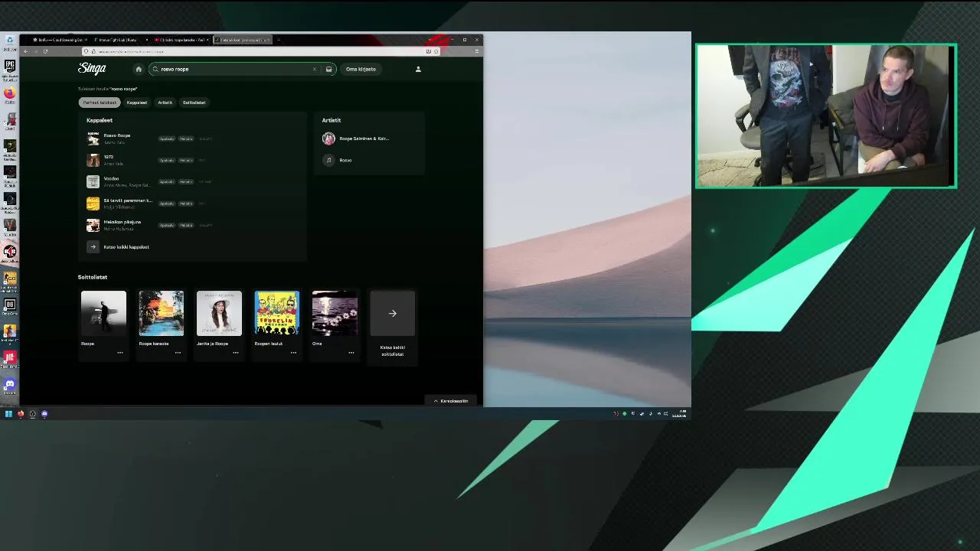
Task: Open the Windows Start button
Action: pos(8,414)
